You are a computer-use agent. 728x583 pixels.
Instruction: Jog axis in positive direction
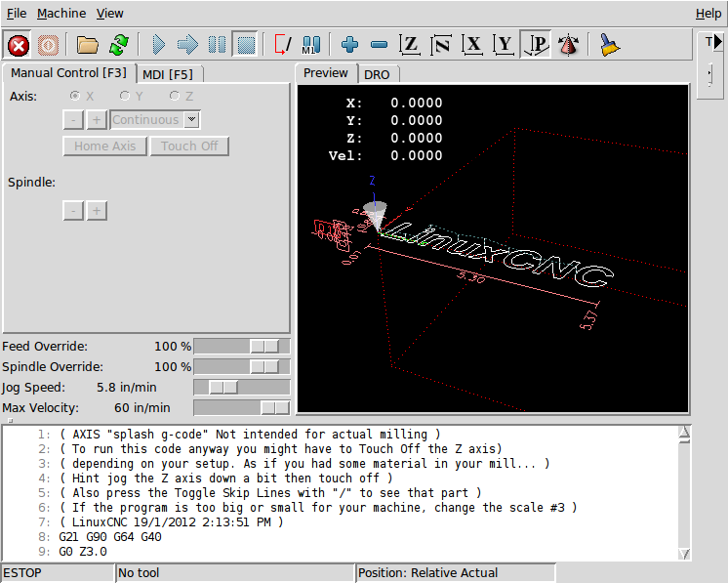click(97, 120)
